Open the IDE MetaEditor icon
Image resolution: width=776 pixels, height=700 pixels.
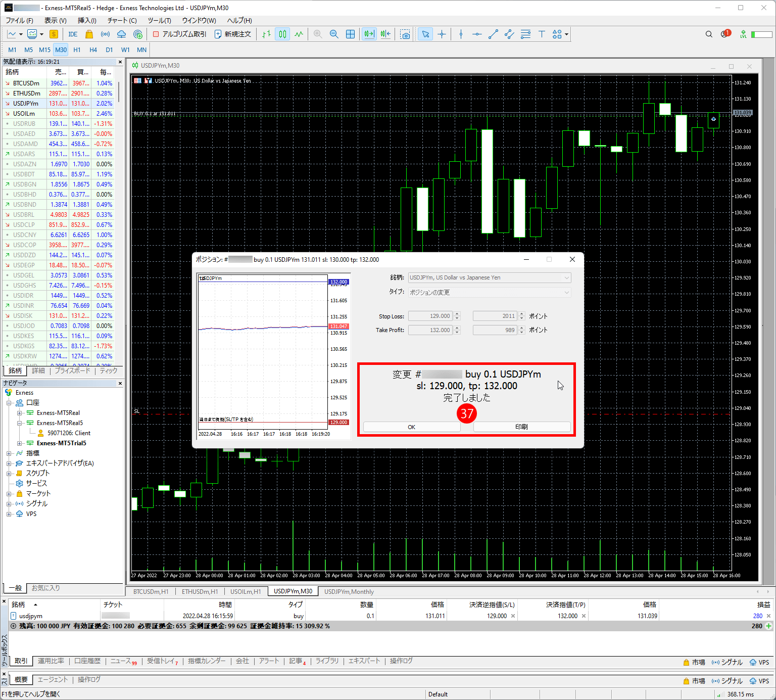pos(73,34)
